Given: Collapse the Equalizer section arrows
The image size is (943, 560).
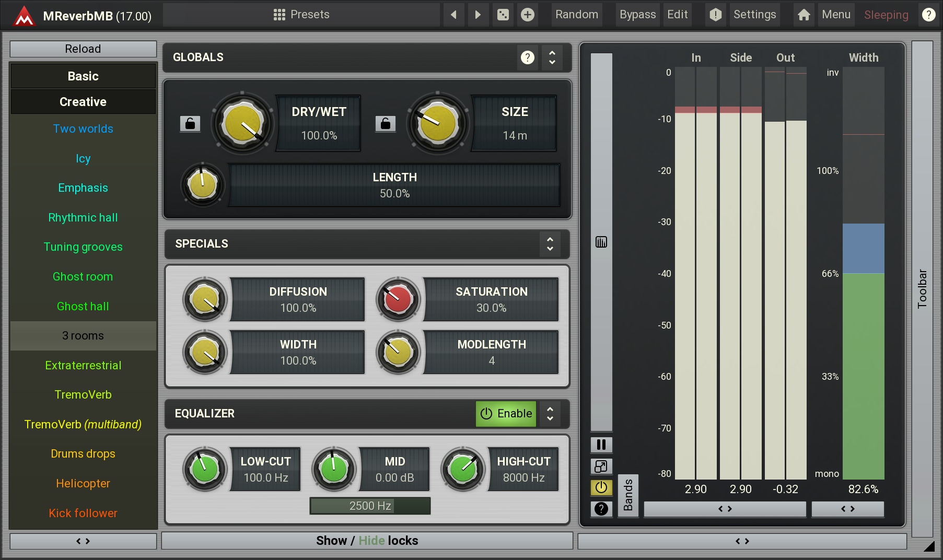Looking at the screenshot, I should 550,414.
